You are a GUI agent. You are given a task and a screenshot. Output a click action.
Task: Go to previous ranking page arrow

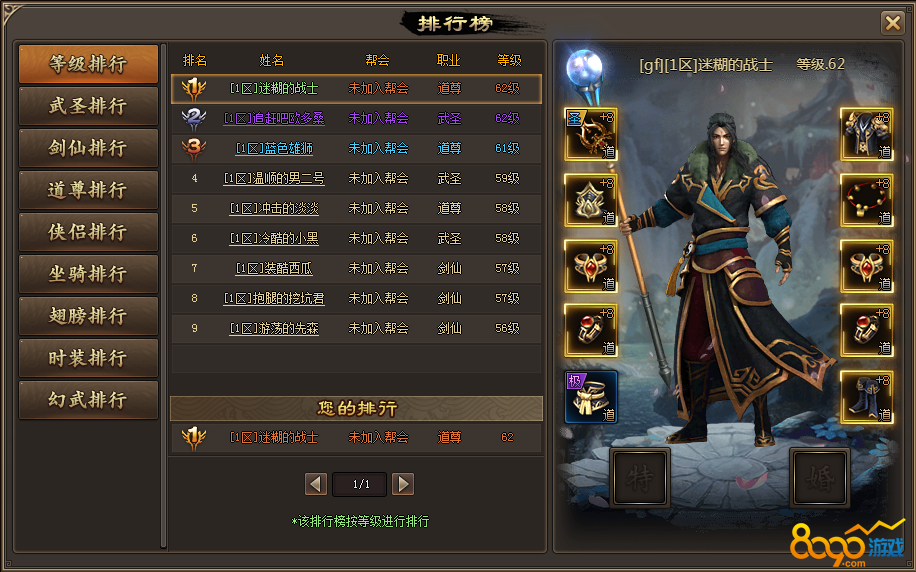(x=315, y=484)
